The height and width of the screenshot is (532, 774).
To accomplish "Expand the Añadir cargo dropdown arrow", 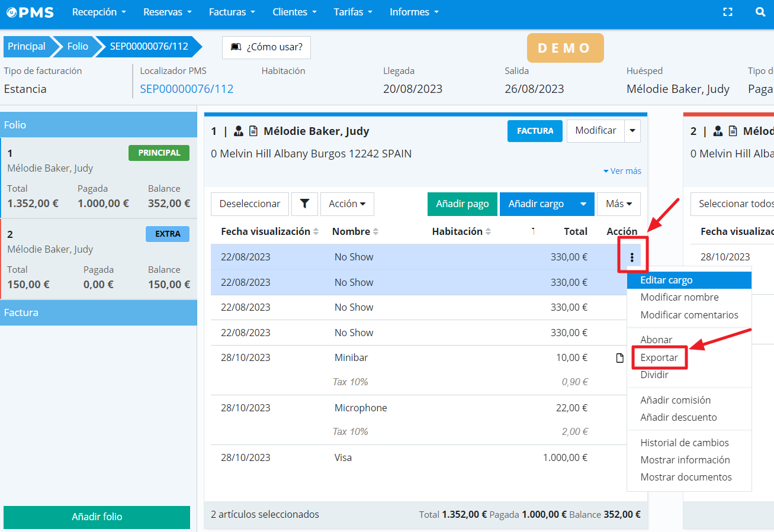I will [583, 204].
